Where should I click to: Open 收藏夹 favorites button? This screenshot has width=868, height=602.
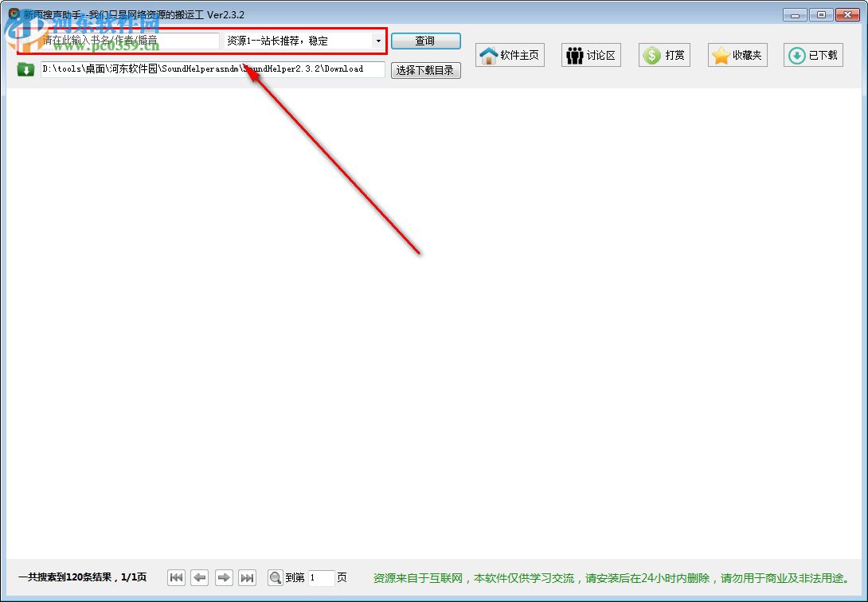click(737, 55)
